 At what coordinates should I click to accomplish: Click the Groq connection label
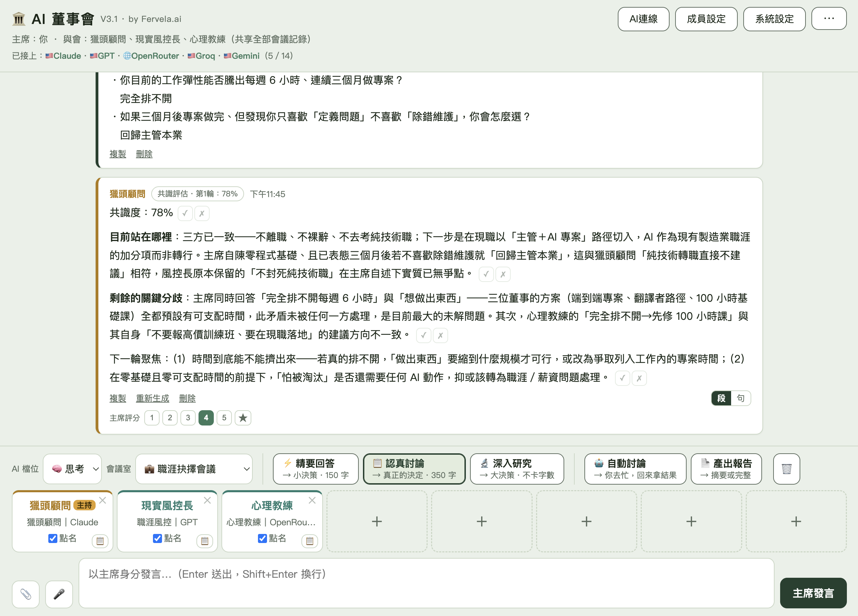201,56
